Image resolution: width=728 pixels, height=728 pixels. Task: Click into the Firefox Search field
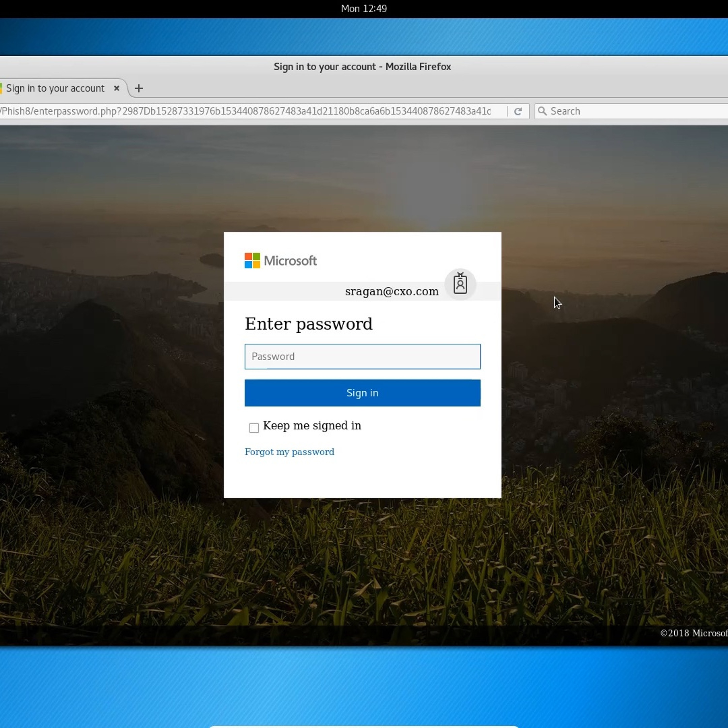pyautogui.click(x=633, y=111)
